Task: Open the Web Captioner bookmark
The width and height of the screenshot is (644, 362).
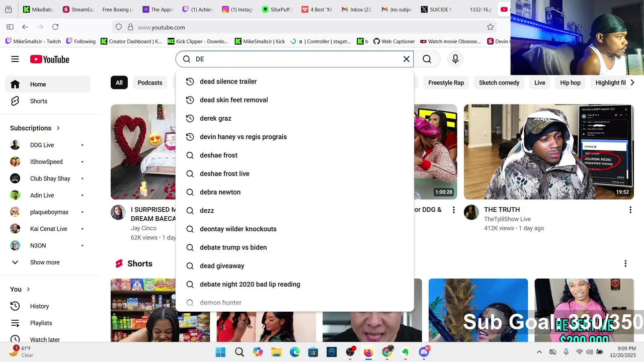Action: click(394, 41)
